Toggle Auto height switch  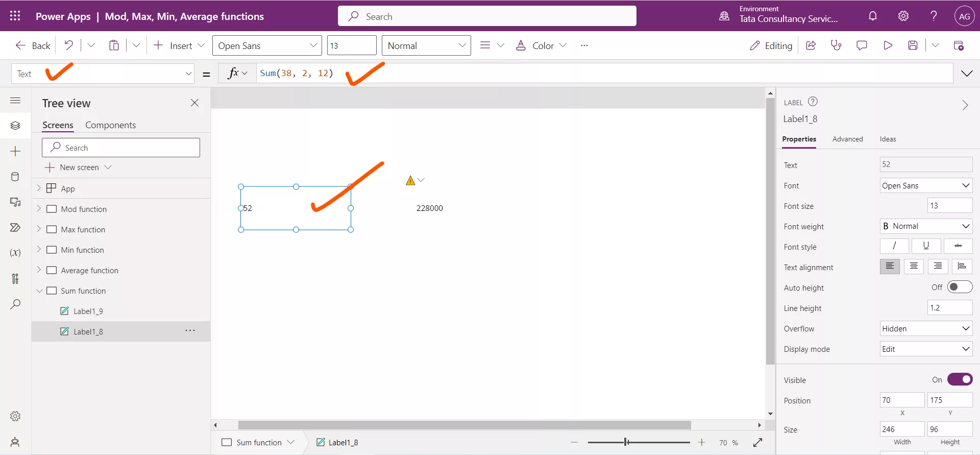click(x=960, y=287)
